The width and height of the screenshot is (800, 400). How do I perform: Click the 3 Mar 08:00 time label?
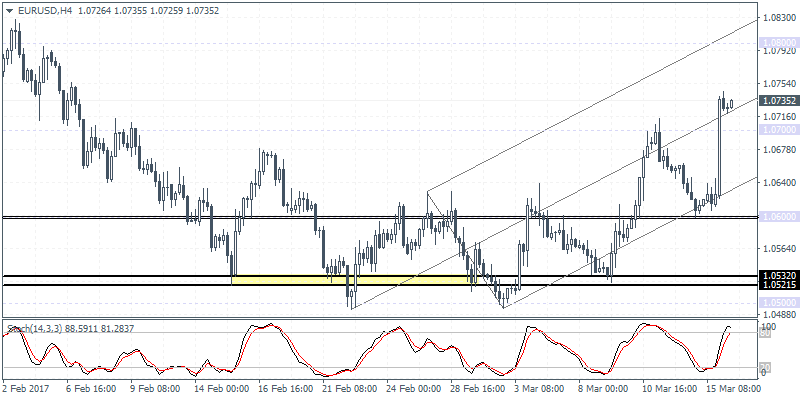click(541, 388)
